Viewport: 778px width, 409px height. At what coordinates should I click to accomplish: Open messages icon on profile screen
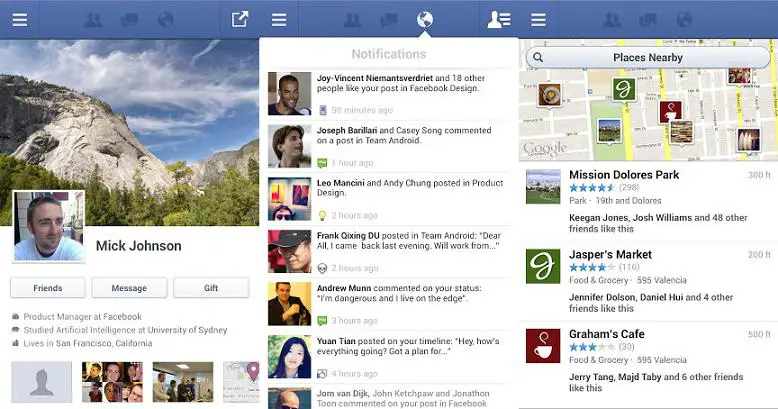click(130, 20)
